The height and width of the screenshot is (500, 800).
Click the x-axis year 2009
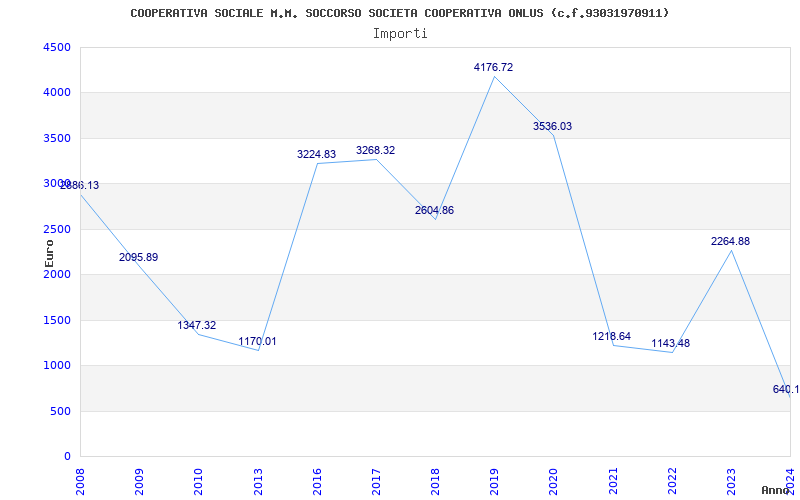click(139, 481)
